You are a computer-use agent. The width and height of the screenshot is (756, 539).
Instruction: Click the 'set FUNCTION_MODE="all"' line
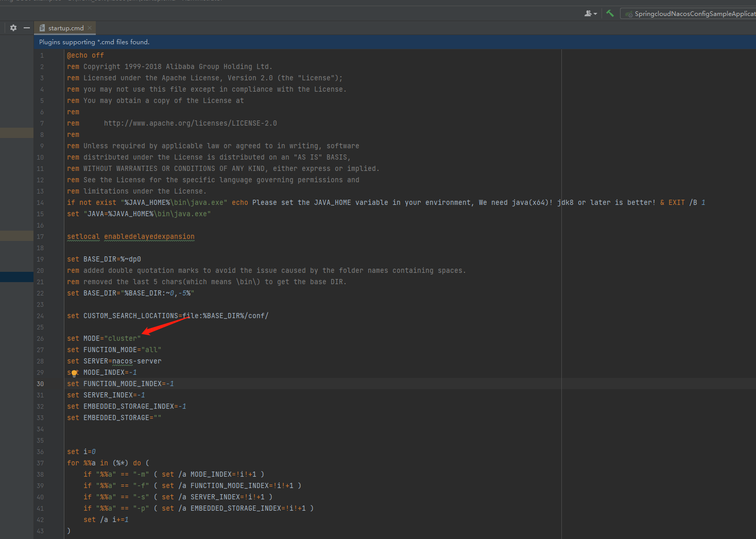pyautogui.click(x=114, y=350)
